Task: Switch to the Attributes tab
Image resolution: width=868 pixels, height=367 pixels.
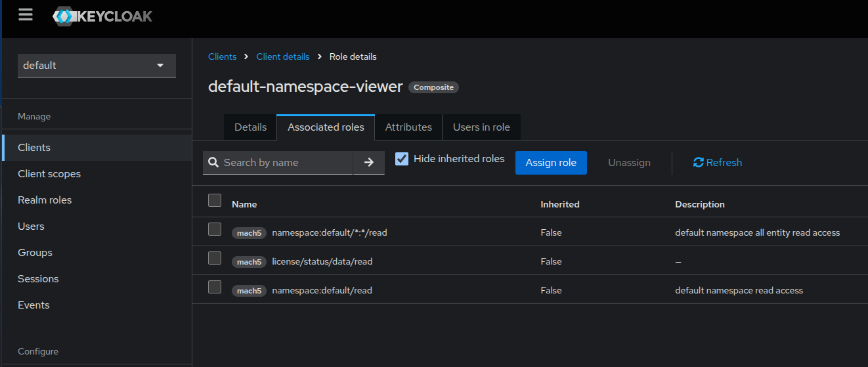Action: 408,127
